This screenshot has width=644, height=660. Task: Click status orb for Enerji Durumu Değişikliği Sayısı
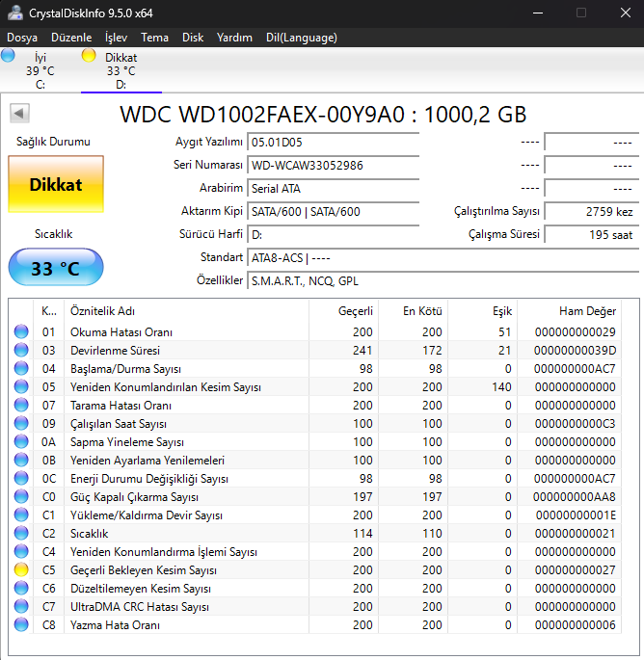[x=21, y=478]
